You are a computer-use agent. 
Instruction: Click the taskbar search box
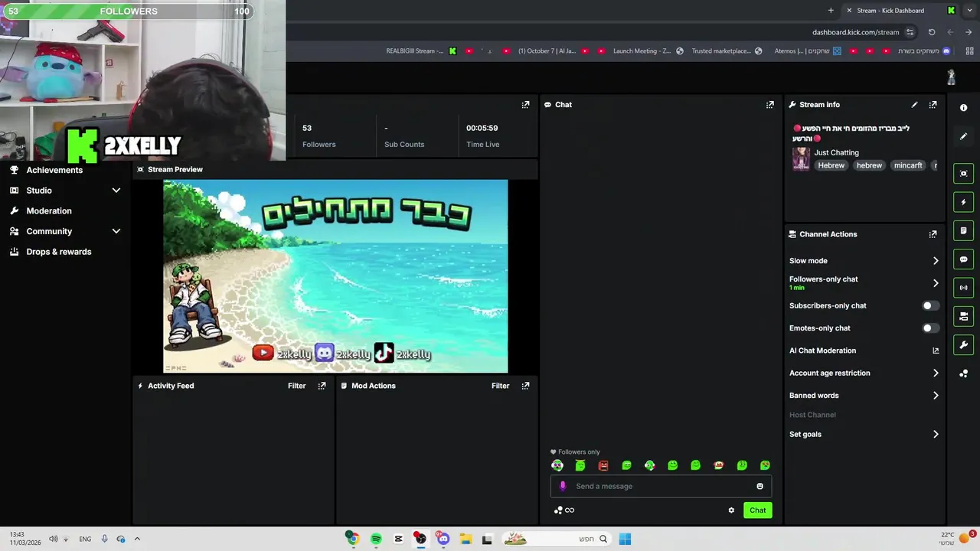coord(557,539)
